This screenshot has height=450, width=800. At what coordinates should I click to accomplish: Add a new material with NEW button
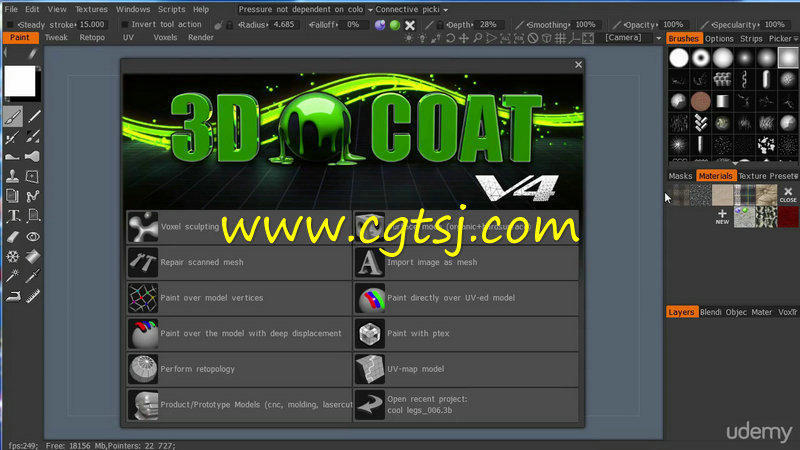point(722,217)
